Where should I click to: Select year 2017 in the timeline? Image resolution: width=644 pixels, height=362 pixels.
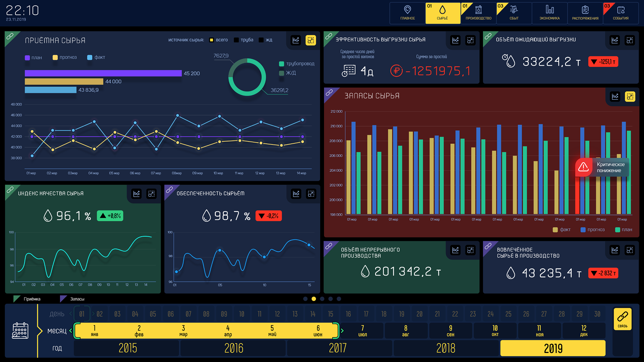(x=338, y=348)
